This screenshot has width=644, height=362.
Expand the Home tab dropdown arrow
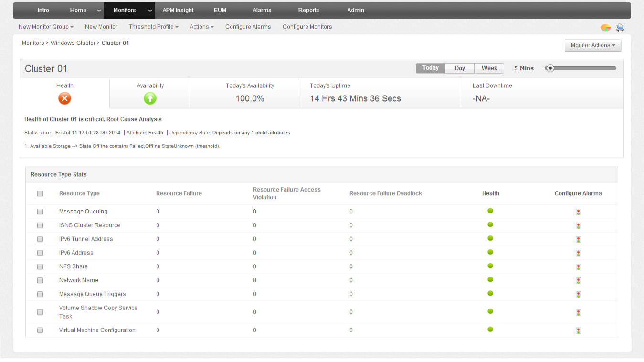[x=99, y=11]
